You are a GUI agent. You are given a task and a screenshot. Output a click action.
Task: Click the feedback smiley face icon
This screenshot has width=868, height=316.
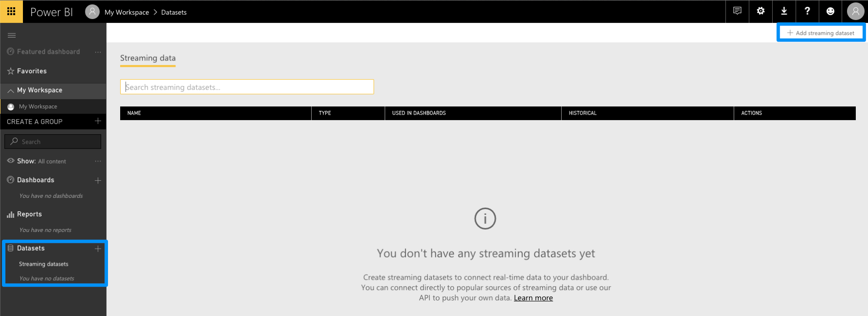(x=830, y=11)
